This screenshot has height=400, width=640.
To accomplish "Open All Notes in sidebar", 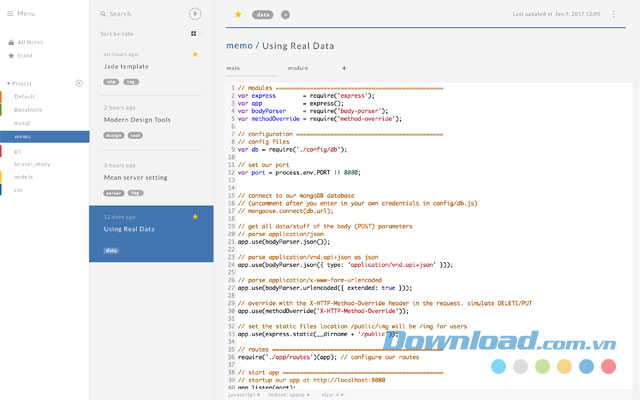I will (x=28, y=42).
